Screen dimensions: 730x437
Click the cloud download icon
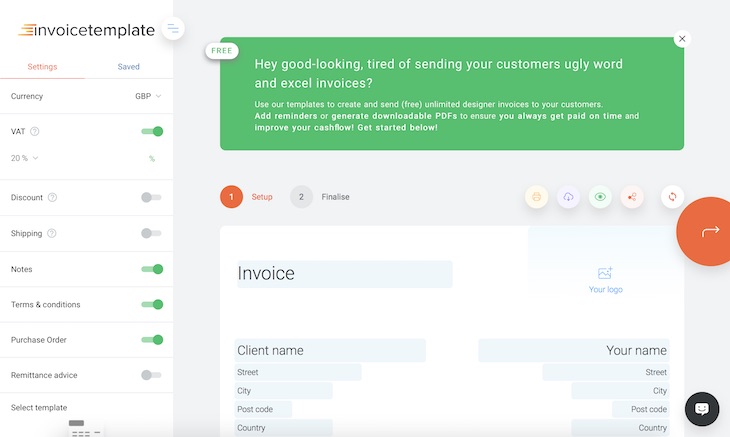click(x=568, y=197)
